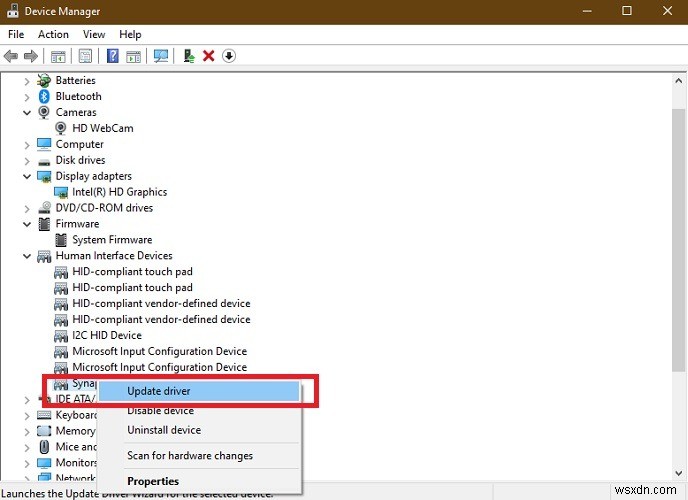Click the Forward arrow toolbar icon

point(31,56)
